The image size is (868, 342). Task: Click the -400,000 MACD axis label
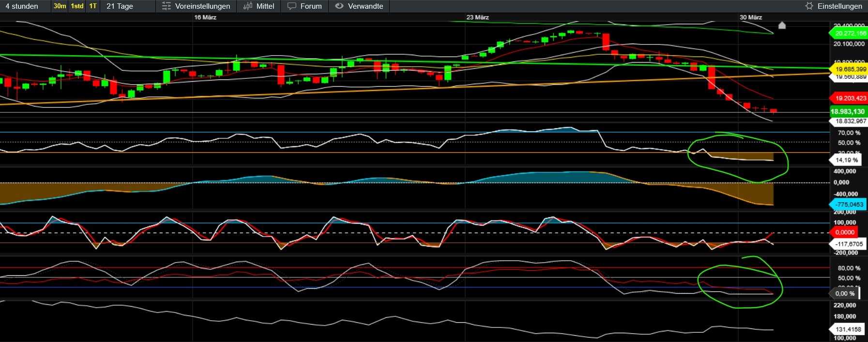pyautogui.click(x=845, y=194)
